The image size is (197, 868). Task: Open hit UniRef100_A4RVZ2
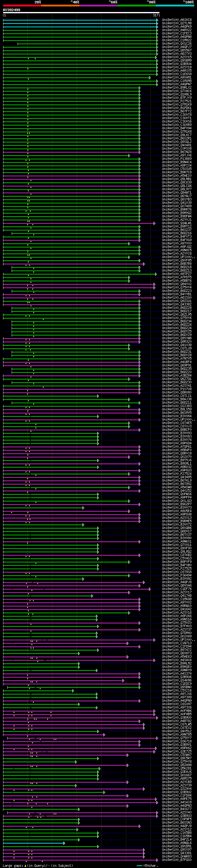pyautogui.click(x=177, y=30)
